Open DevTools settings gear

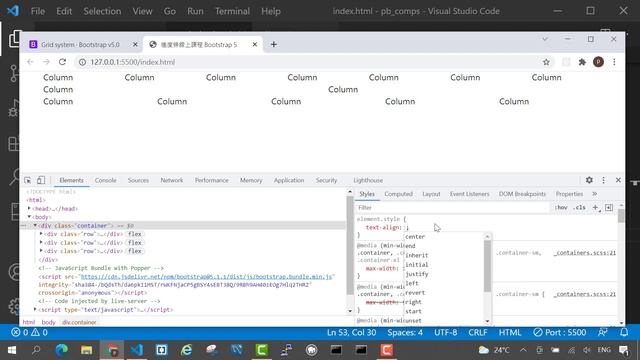click(x=589, y=180)
